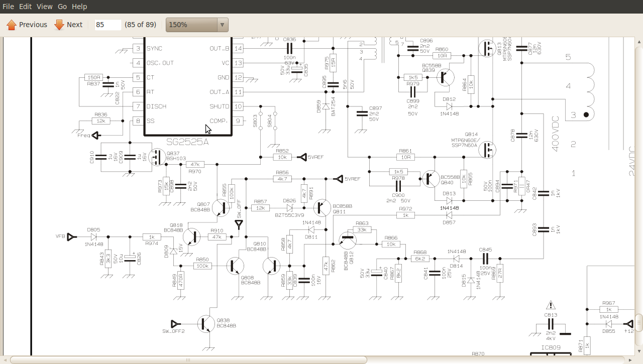Click the OUT_B pin label

(220, 48)
